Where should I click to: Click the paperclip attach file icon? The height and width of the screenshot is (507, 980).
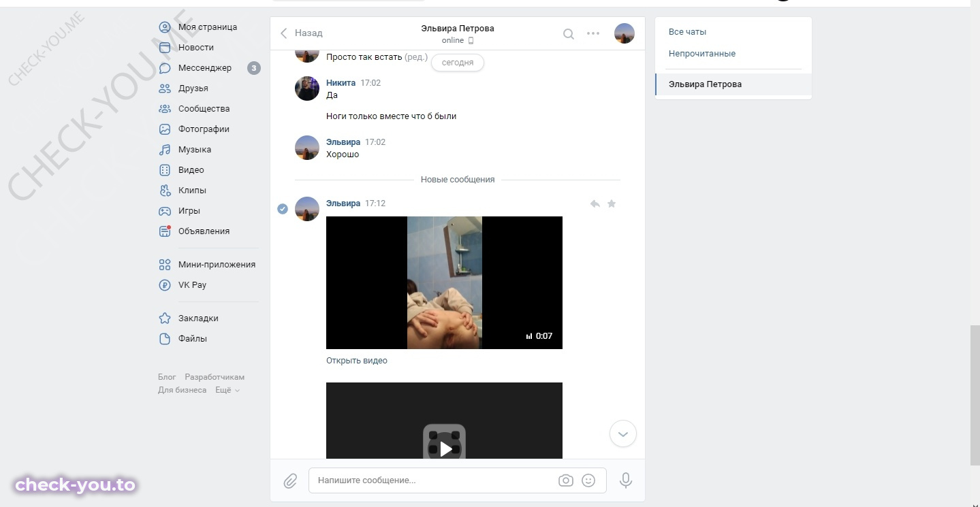pyautogui.click(x=291, y=480)
